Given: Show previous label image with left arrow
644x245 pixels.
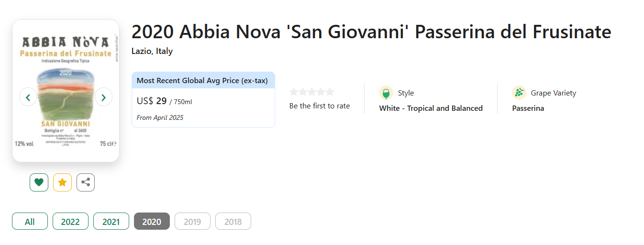Looking at the screenshot, I should pyautogui.click(x=28, y=97).
